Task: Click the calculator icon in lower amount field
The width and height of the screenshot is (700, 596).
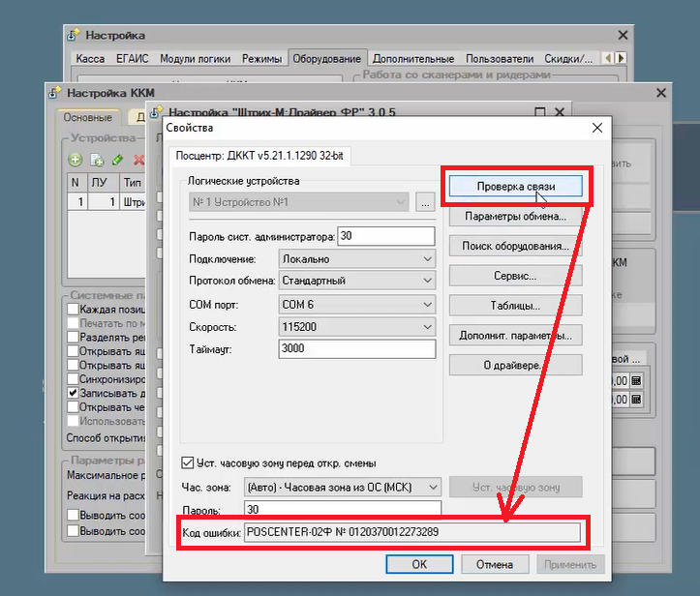Action: tap(636, 399)
